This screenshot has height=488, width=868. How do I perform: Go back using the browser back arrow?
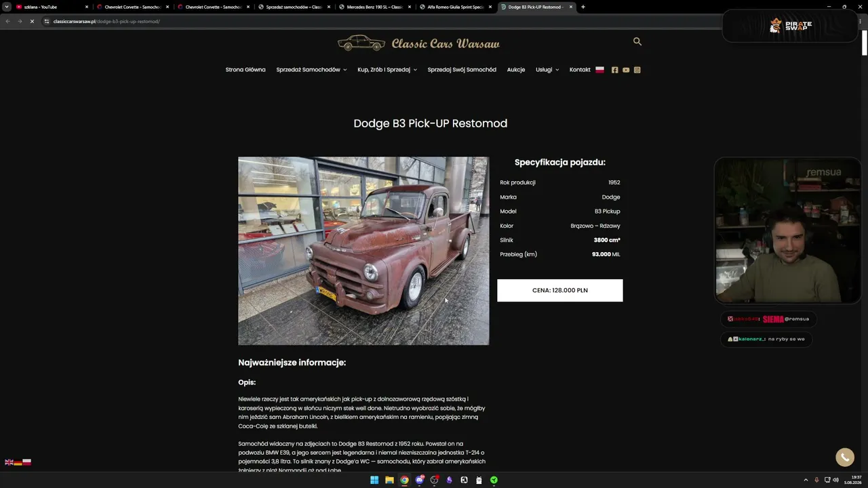(7, 21)
